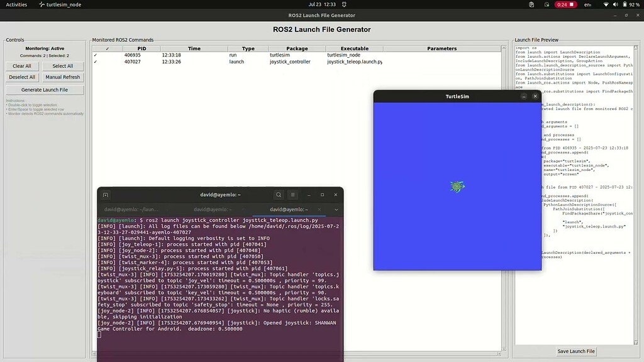Click the screen recording timer indicator

point(561,4)
